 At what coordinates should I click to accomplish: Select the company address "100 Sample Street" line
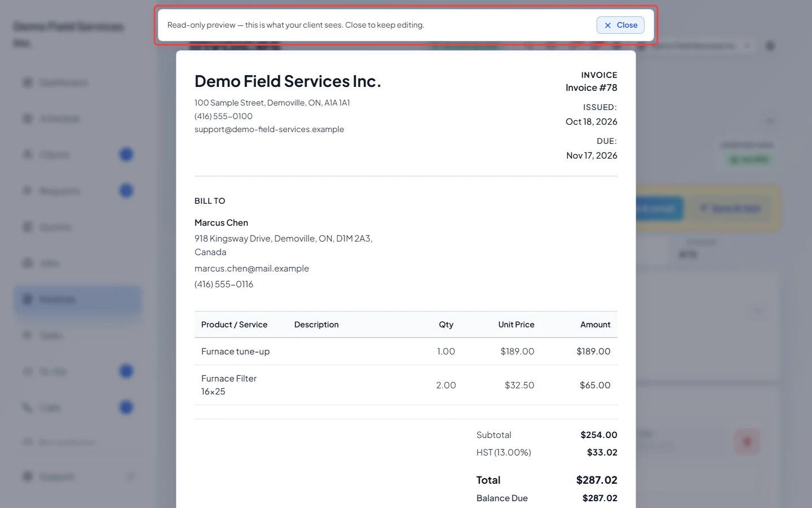[272, 103]
